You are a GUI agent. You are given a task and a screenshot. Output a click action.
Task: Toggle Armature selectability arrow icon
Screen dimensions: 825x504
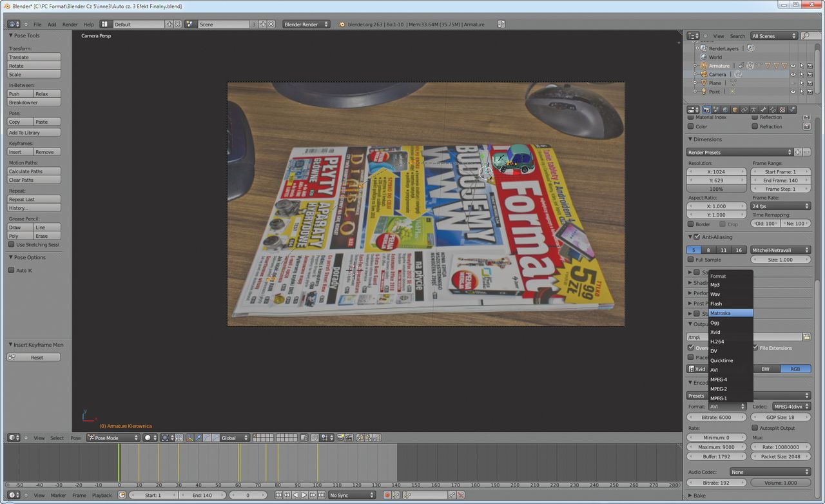pos(801,66)
